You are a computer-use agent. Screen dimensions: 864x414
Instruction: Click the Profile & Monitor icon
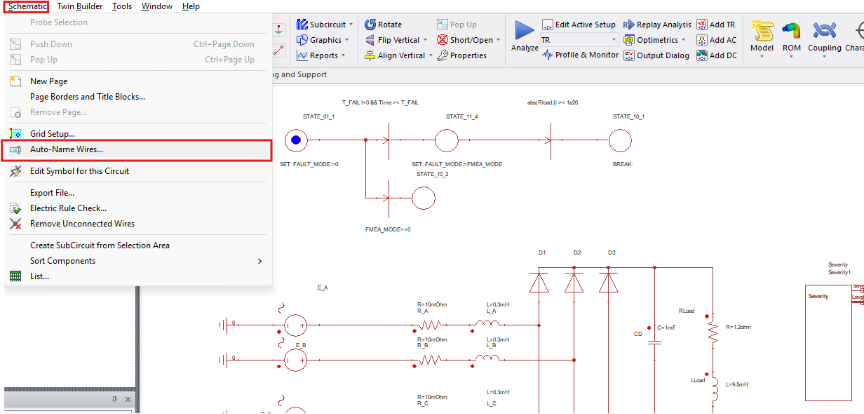coord(547,56)
